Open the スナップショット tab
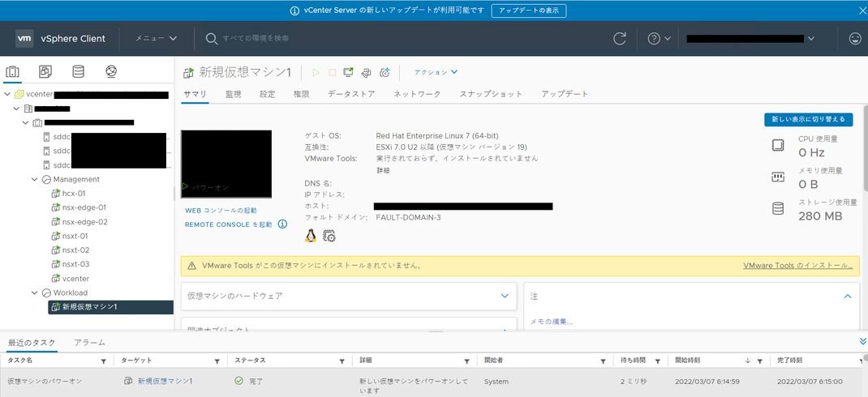Screen dimensions: 868x397 [x=491, y=94]
